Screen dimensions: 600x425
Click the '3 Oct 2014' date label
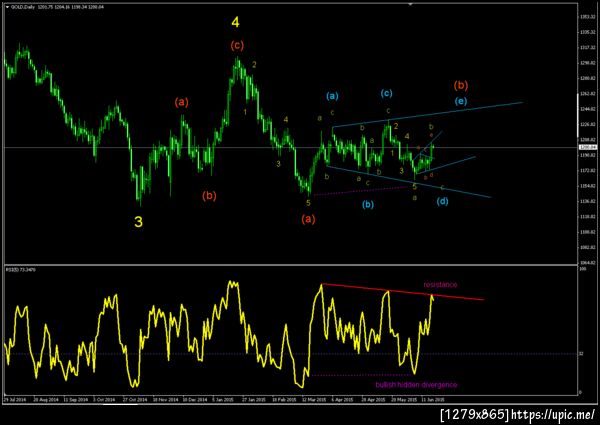coord(104,399)
